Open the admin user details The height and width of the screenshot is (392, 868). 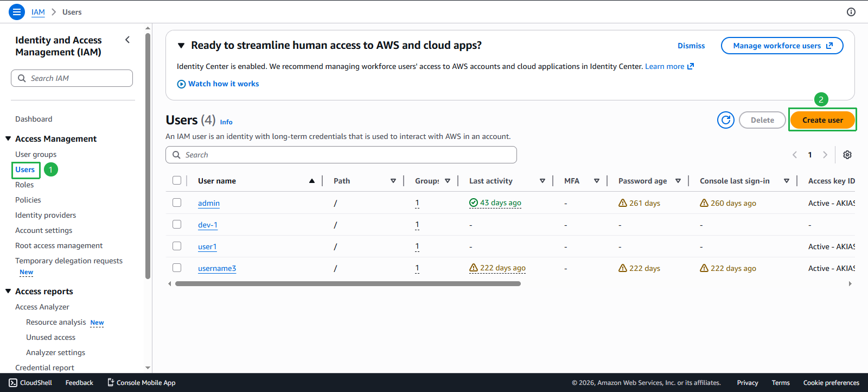(209, 203)
